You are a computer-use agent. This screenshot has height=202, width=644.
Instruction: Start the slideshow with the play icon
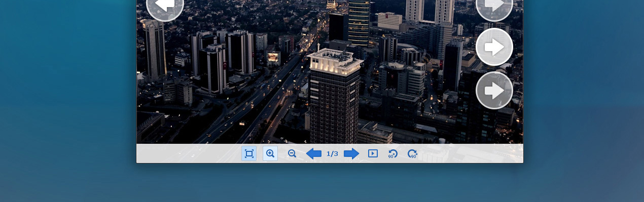[373, 153]
